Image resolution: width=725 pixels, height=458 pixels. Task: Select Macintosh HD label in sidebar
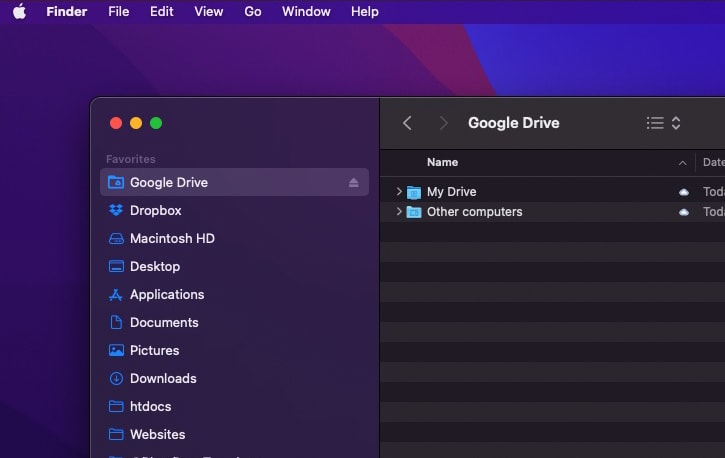click(x=172, y=238)
